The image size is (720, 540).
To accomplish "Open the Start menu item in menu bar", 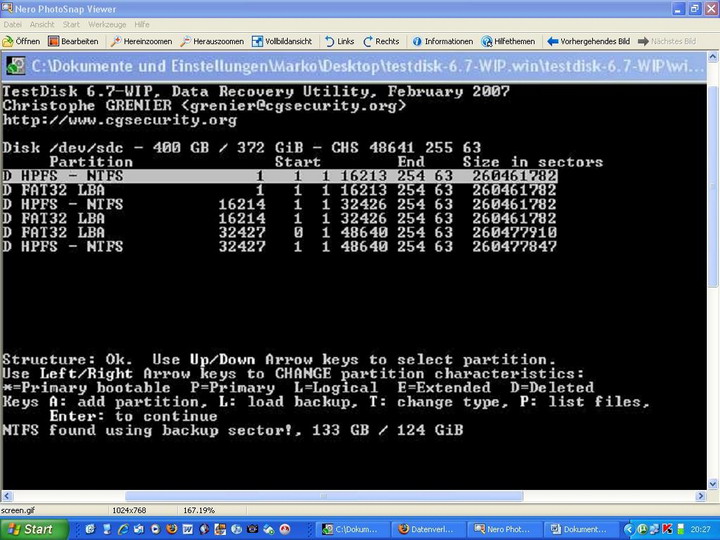I will 71,24.
